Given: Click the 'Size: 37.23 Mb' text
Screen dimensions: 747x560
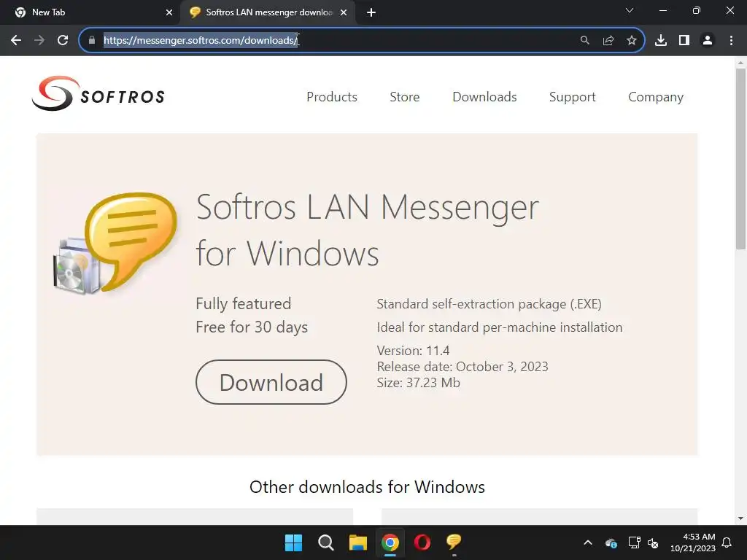Looking at the screenshot, I should (x=418, y=383).
